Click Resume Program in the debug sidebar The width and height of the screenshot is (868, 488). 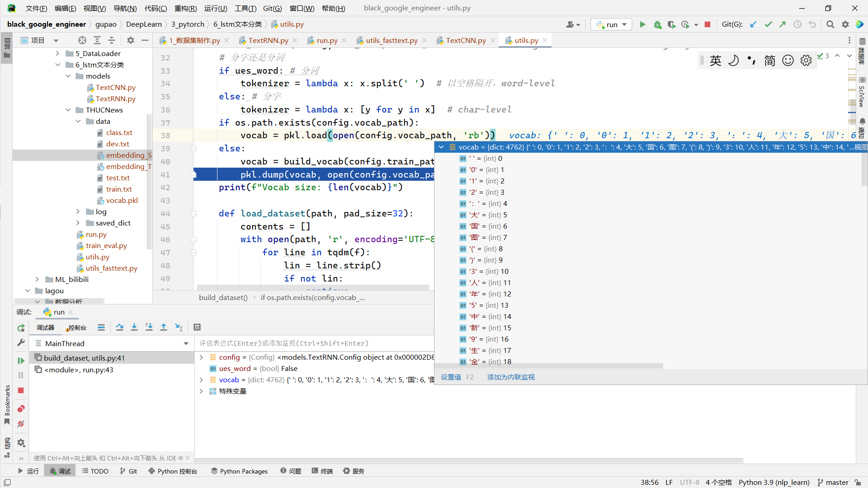(x=21, y=361)
